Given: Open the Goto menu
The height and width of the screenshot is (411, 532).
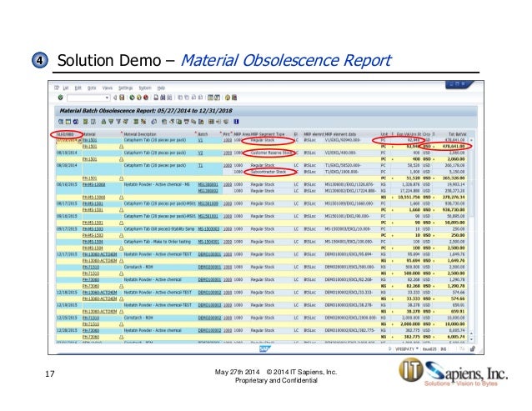Looking at the screenshot, I should pos(92,88).
